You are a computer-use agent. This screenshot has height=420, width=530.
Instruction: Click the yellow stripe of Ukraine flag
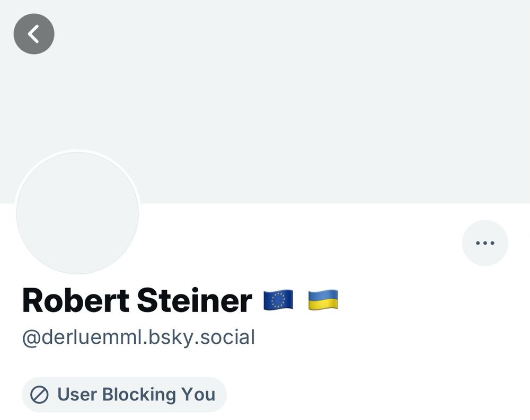(x=323, y=305)
